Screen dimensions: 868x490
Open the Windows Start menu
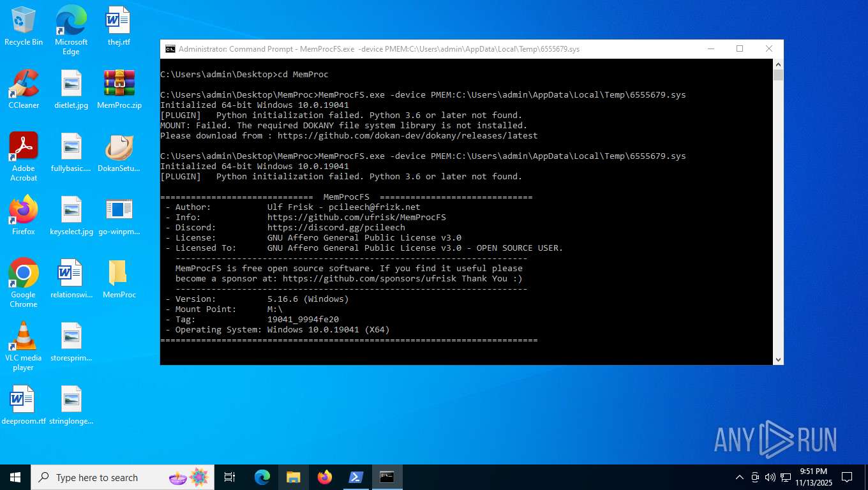(15, 477)
